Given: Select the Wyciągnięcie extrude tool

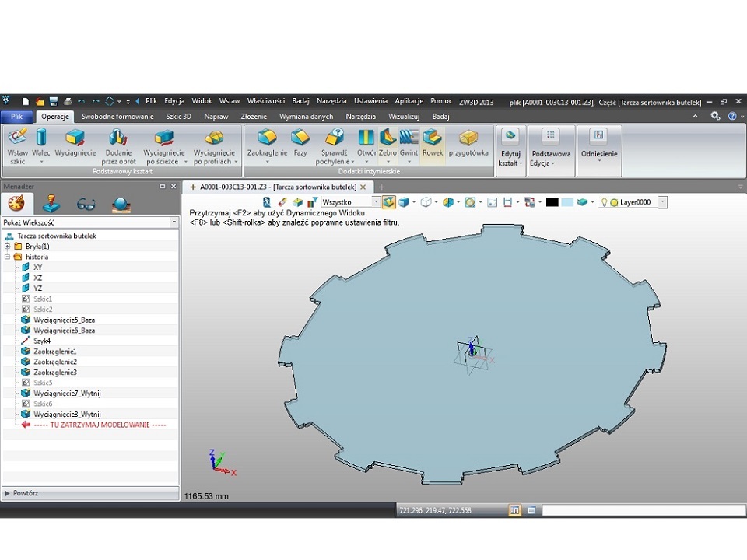Looking at the screenshot, I should click(75, 143).
